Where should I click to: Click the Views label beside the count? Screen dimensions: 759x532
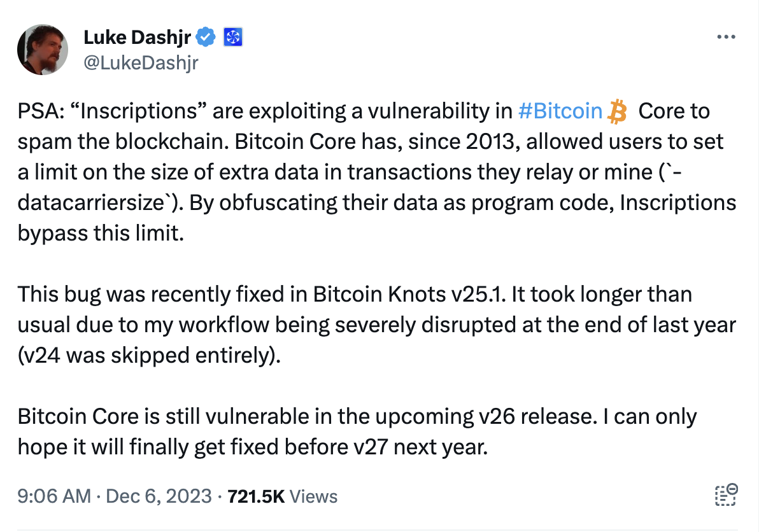click(313, 496)
